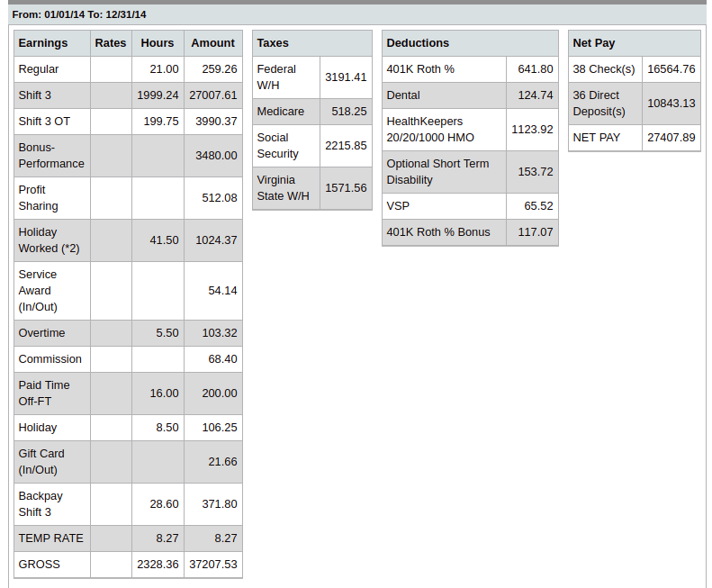The width and height of the screenshot is (712, 588).
Task: Select the NET PAY row label
Action: [597, 138]
